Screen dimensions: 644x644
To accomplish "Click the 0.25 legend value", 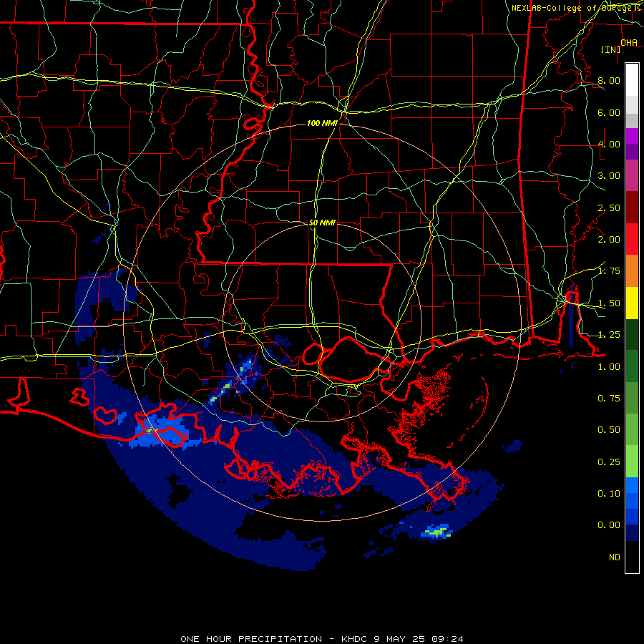I will (608, 462).
